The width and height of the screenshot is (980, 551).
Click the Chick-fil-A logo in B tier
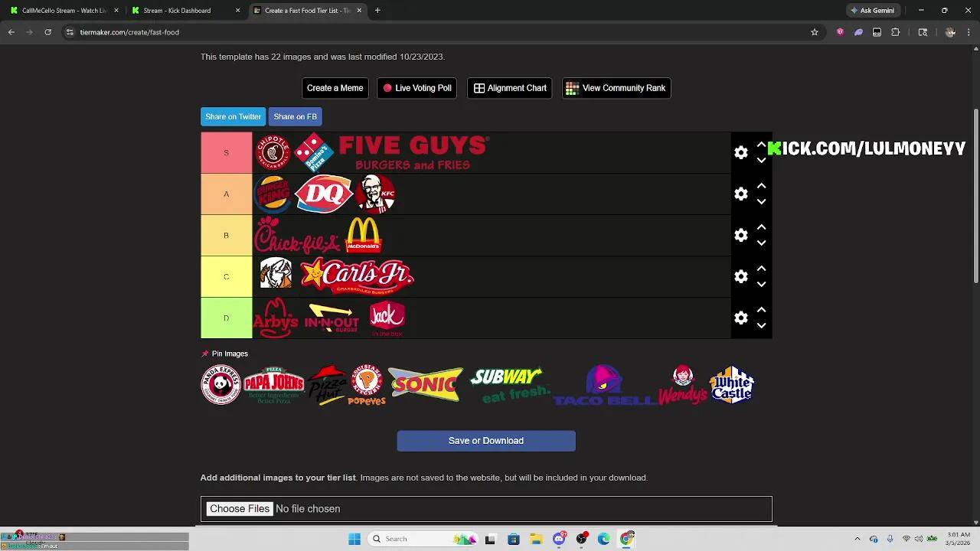click(297, 235)
